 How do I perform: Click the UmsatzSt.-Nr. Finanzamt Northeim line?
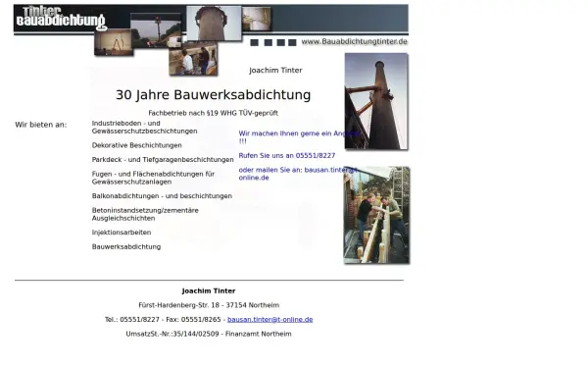coord(209,334)
